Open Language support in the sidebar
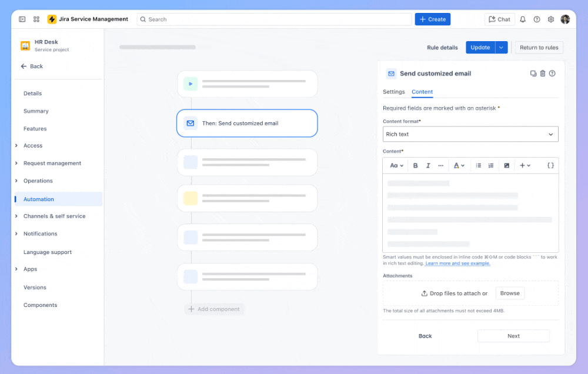The height and width of the screenshot is (374, 588). (48, 252)
